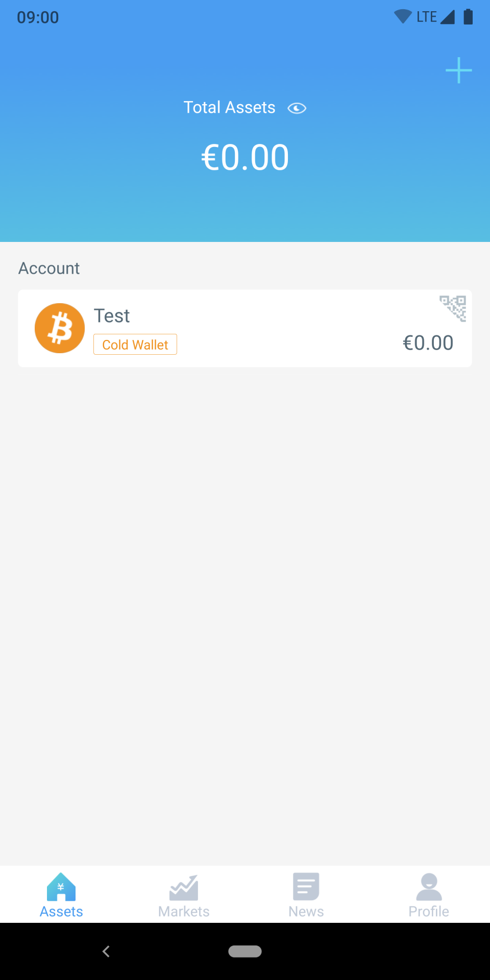Toggle total assets visibility eye icon
Viewport: 490px width, 980px height.
point(297,108)
